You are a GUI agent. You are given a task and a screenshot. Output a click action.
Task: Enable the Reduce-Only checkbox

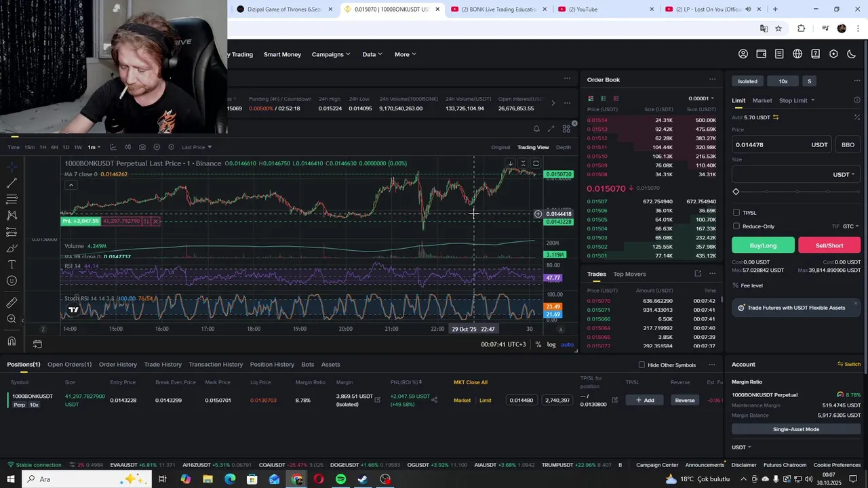[x=736, y=226]
